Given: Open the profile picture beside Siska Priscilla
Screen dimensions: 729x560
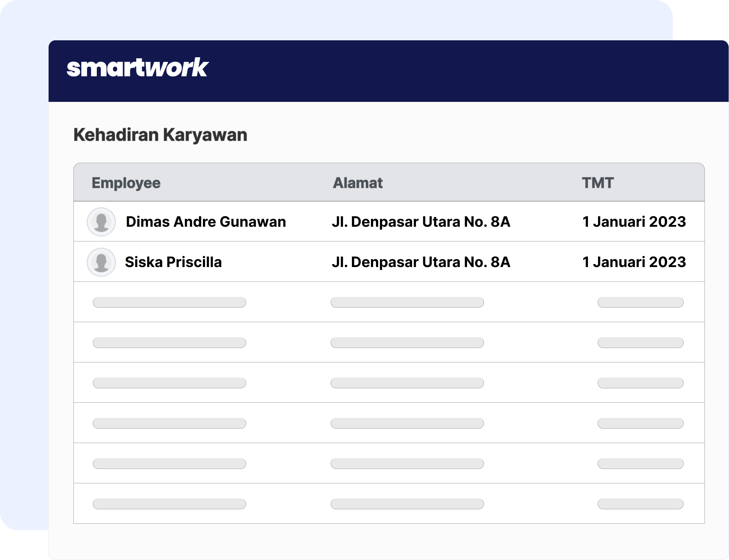Looking at the screenshot, I should 101,262.
